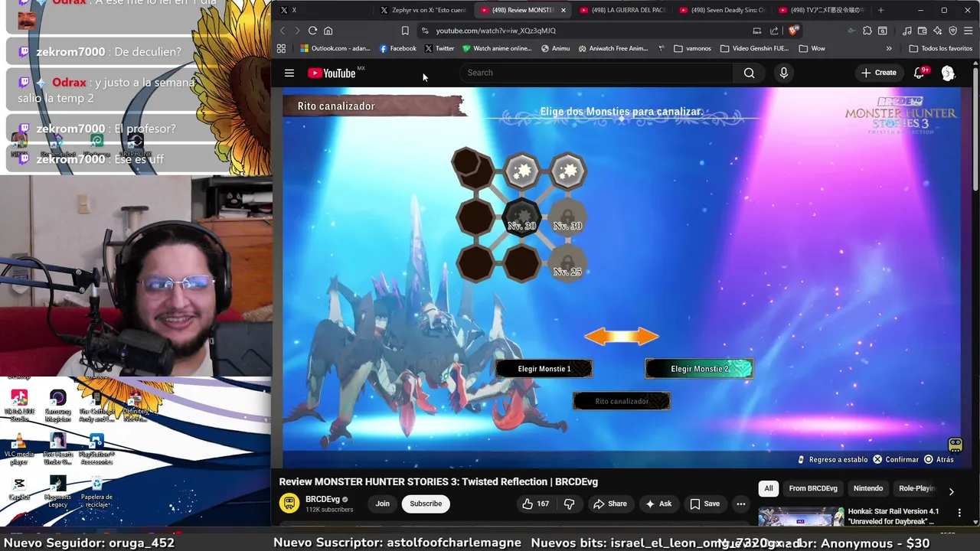Open the Outlook.com bookmark

(335, 48)
